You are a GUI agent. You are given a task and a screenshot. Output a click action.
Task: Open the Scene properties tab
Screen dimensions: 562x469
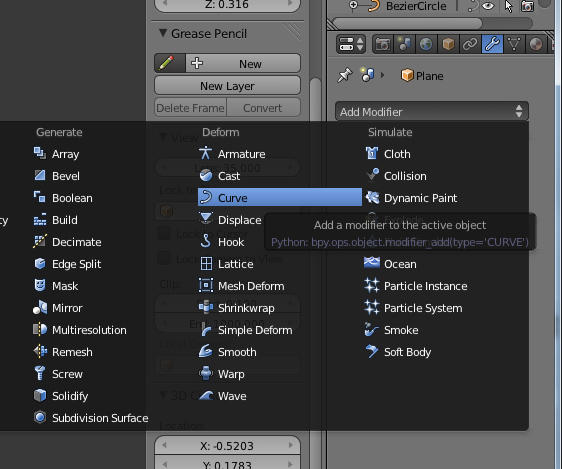(404, 44)
